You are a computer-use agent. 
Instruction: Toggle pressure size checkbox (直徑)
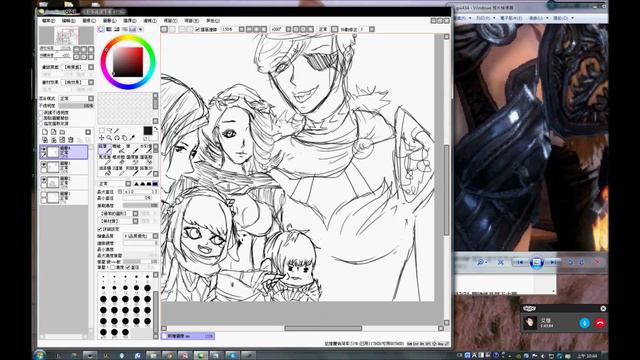tap(128, 267)
